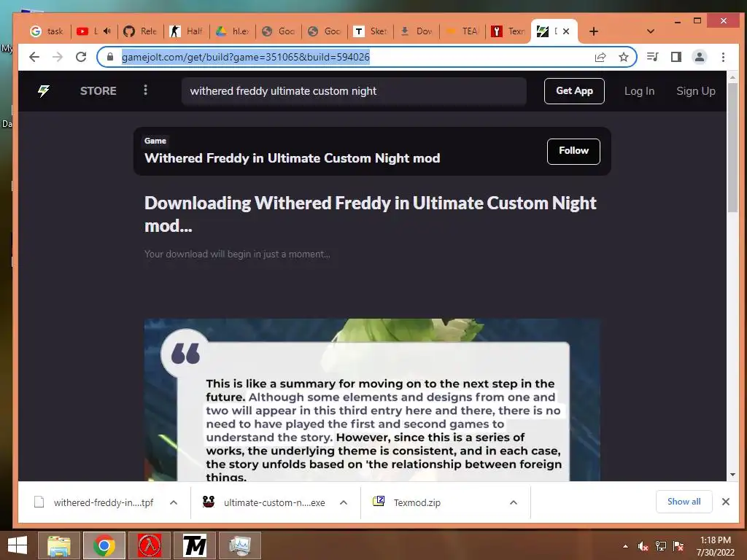Open the Withered Freddy game title link
This screenshot has width=747, height=560.
pyautogui.click(x=292, y=158)
